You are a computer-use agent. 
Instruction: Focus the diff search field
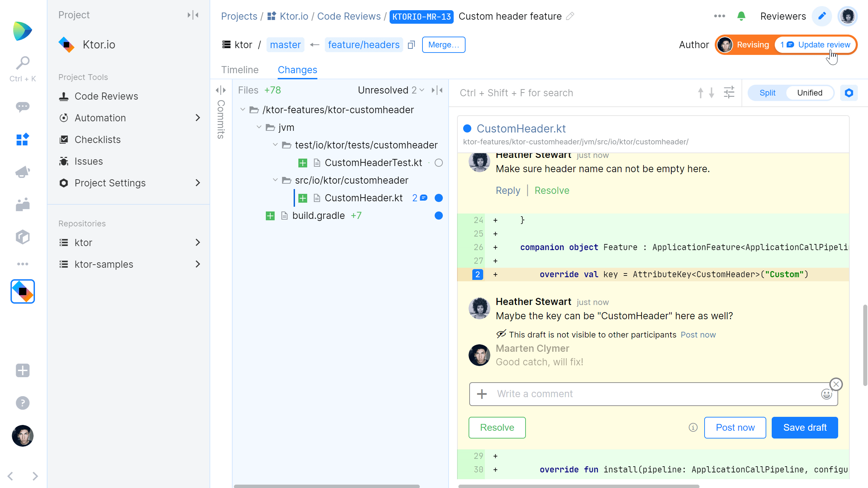tap(573, 93)
